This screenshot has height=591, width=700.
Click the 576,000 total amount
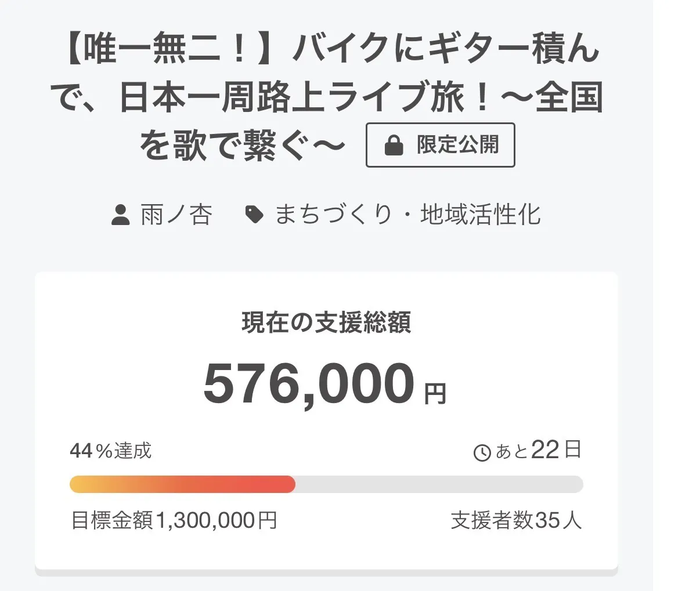pos(309,384)
